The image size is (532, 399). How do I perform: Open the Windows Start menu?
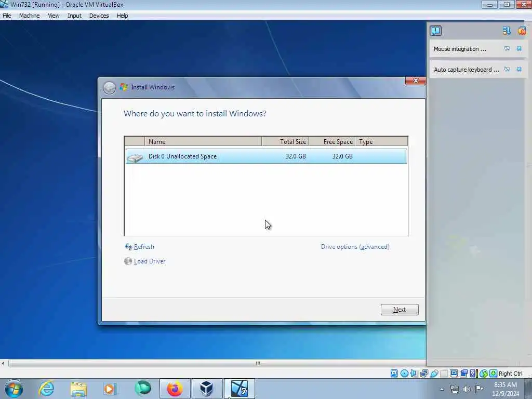pos(14,389)
